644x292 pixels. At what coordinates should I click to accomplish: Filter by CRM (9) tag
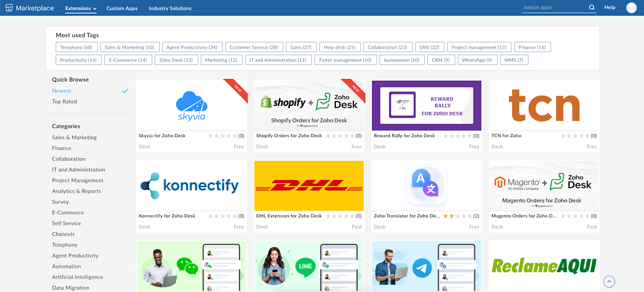[441, 60]
